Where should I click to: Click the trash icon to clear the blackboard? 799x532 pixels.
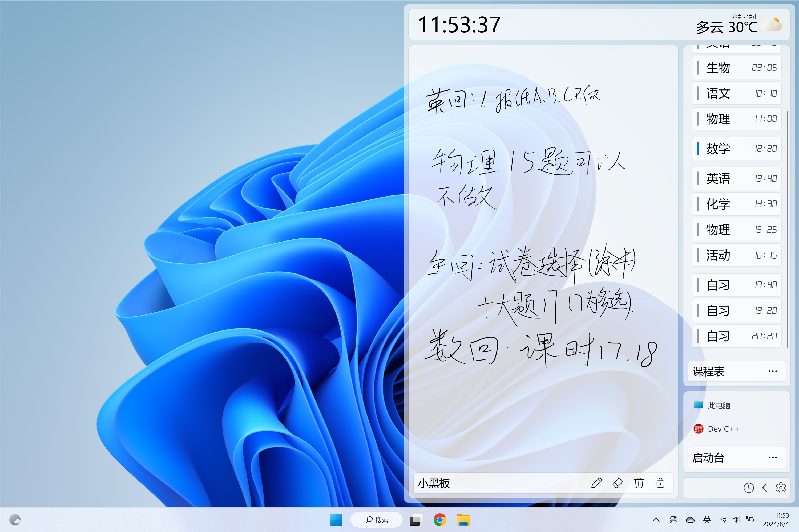tap(639, 483)
